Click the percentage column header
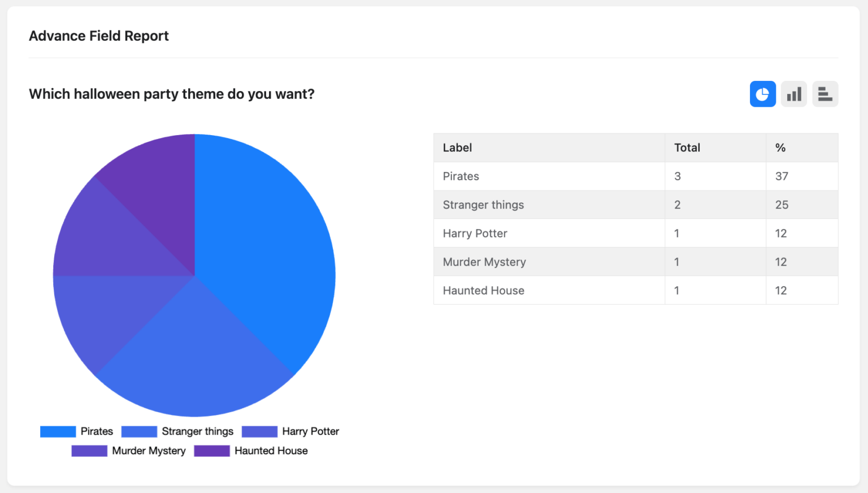This screenshot has height=493, width=868. tap(780, 148)
